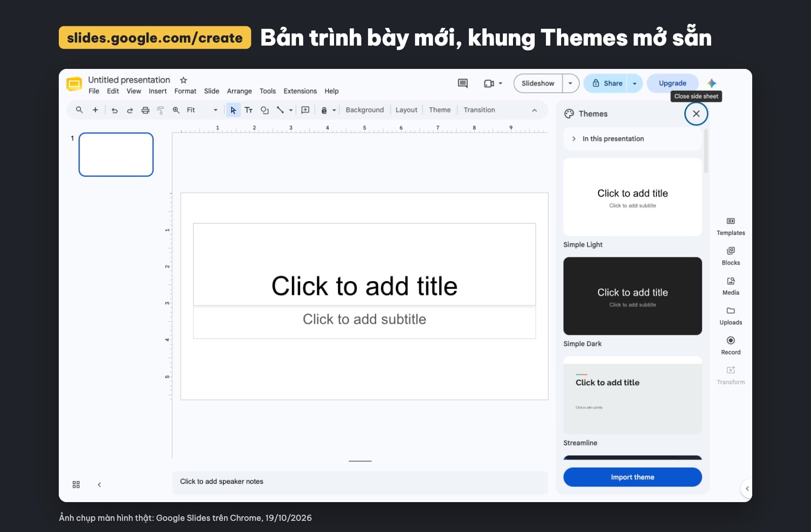The height and width of the screenshot is (532, 811).
Task: Open Media in the side rail
Action: coord(731,286)
